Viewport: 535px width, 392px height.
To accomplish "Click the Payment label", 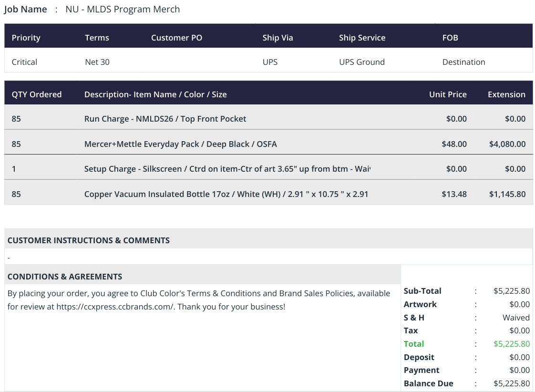I will pyautogui.click(x=422, y=370).
